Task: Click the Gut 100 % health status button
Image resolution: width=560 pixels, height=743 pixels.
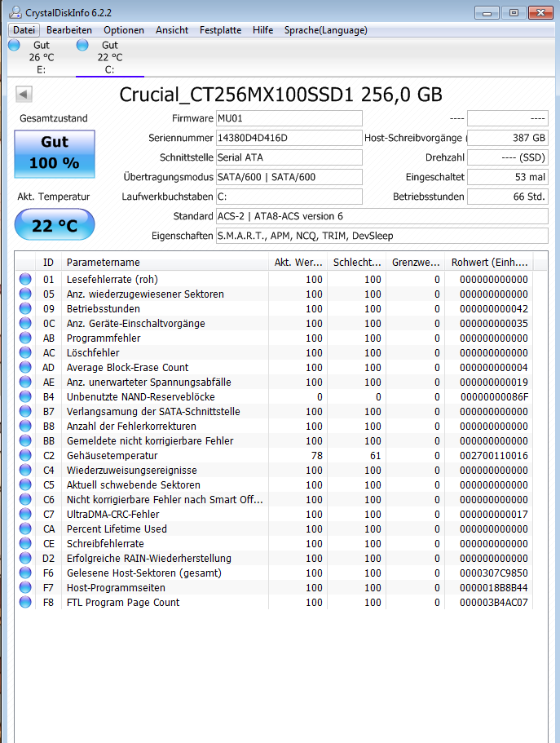Action: click(55, 154)
